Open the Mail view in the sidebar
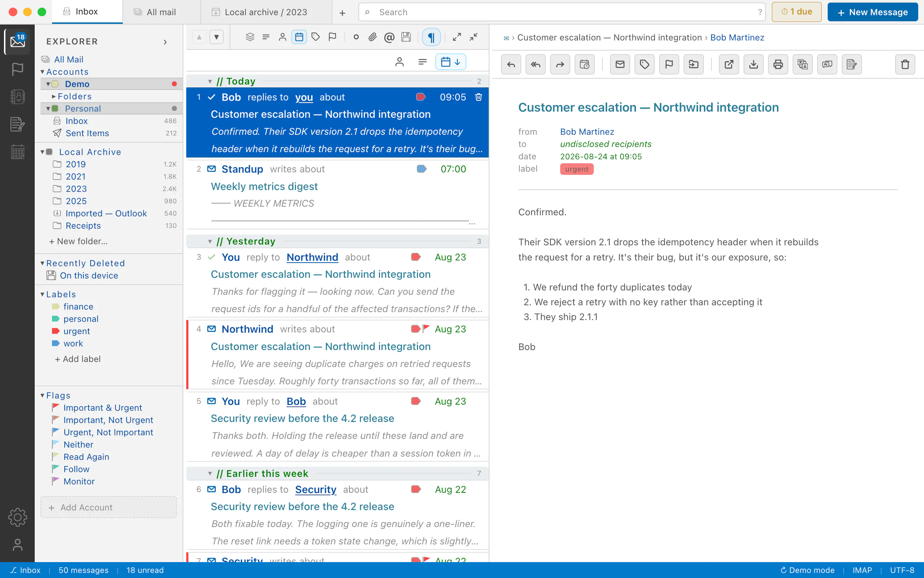924x578 pixels. pyautogui.click(x=18, y=41)
